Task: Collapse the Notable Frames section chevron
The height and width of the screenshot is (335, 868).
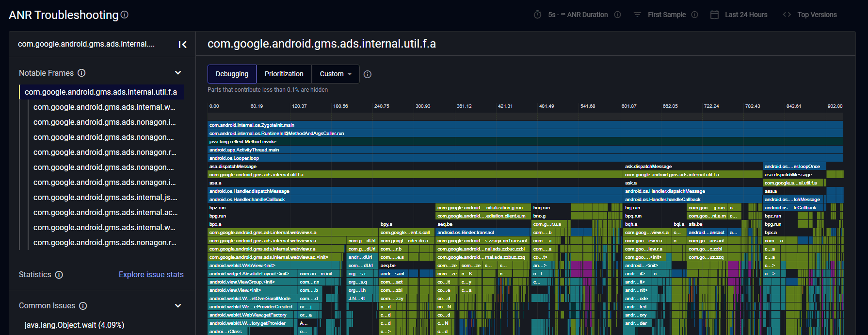Action: click(178, 73)
